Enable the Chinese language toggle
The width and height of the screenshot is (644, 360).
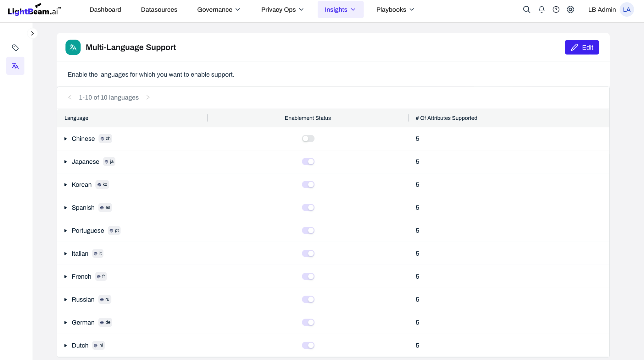(308, 139)
